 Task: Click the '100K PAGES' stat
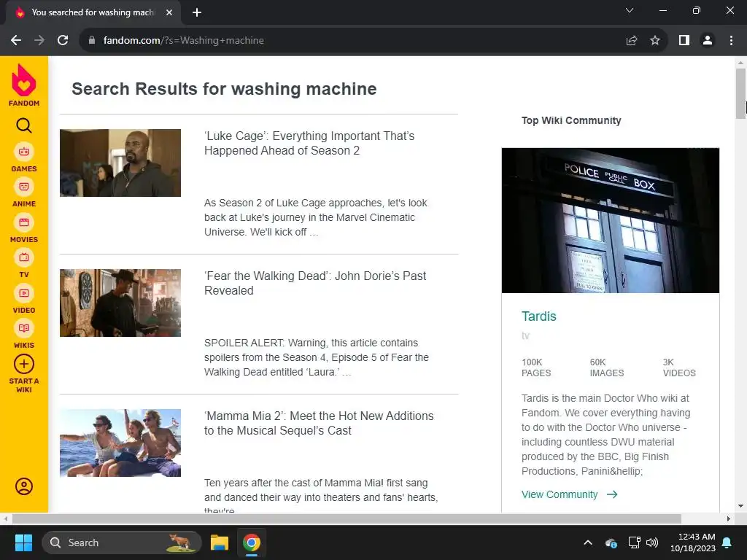536,367
